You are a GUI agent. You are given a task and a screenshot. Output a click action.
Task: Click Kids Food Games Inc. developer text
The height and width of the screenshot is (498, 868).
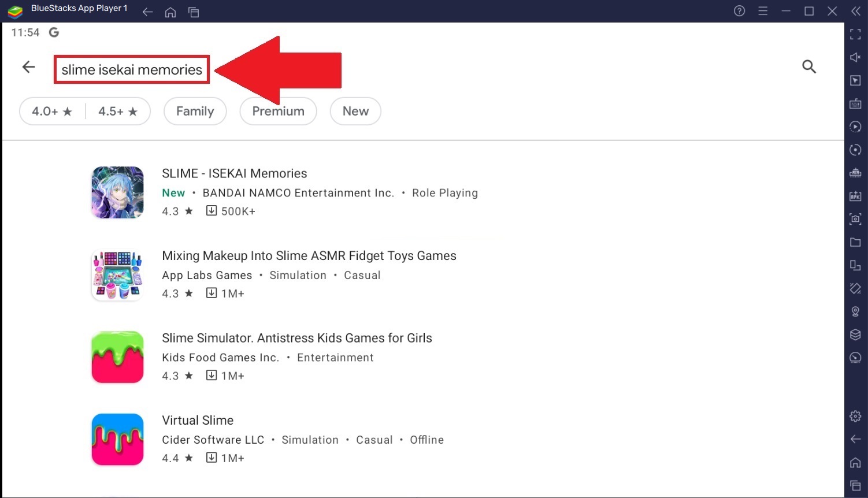tap(221, 358)
